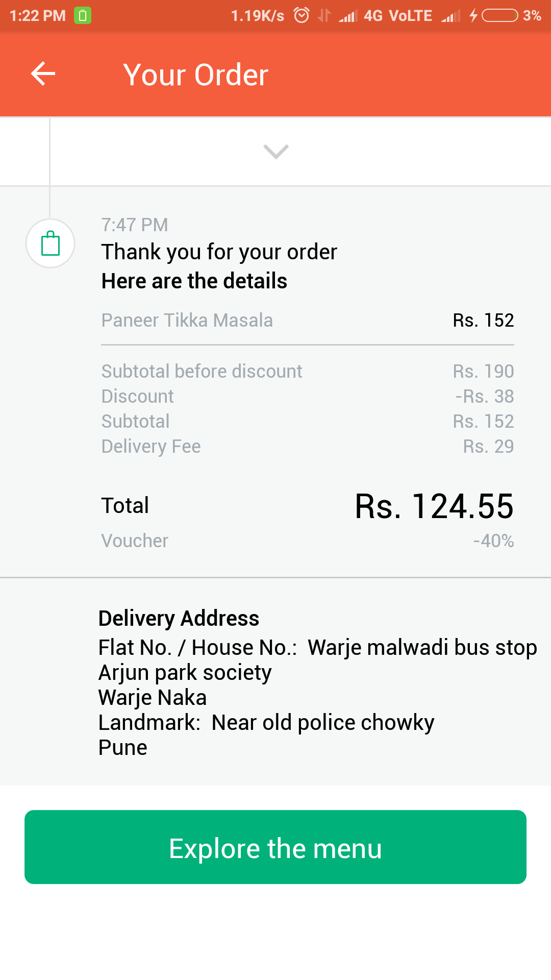Tap the alarm clock status icon

(302, 15)
